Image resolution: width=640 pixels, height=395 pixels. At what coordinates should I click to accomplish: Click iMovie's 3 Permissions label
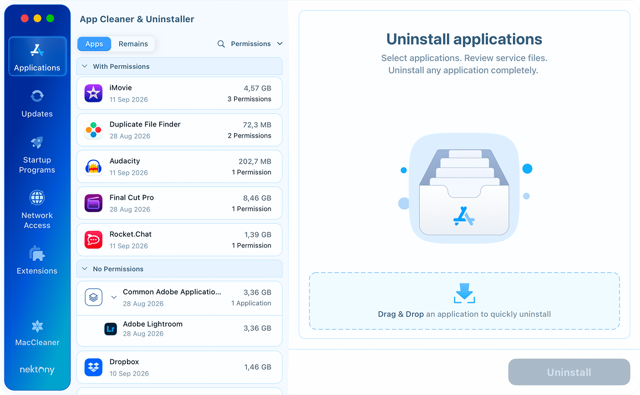[249, 99]
